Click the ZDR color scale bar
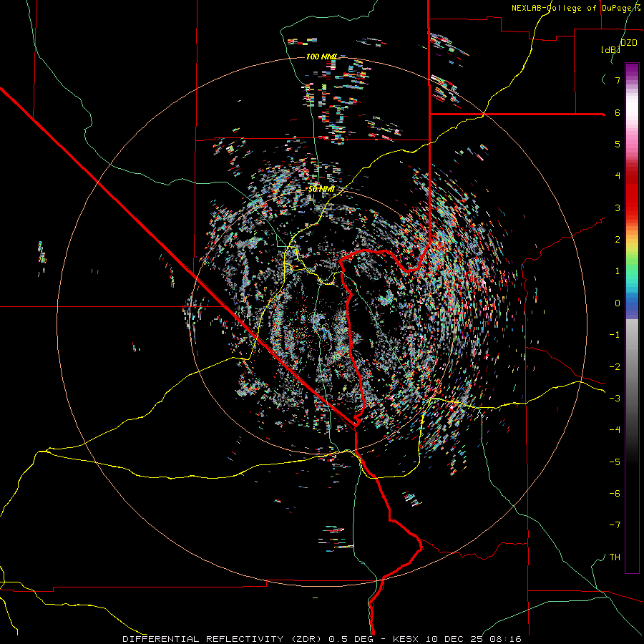This screenshot has height=644, width=644. coord(632,318)
